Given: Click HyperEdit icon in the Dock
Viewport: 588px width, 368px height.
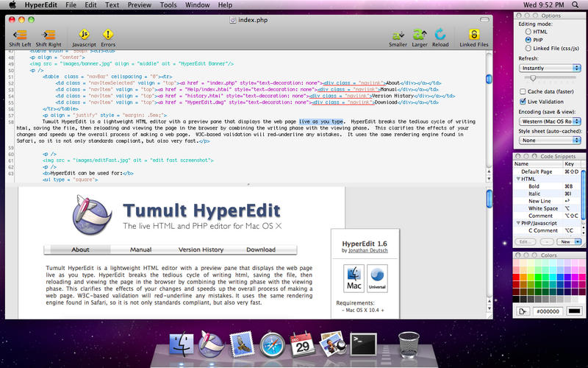Looking at the screenshot, I should [x=211, y=344].
